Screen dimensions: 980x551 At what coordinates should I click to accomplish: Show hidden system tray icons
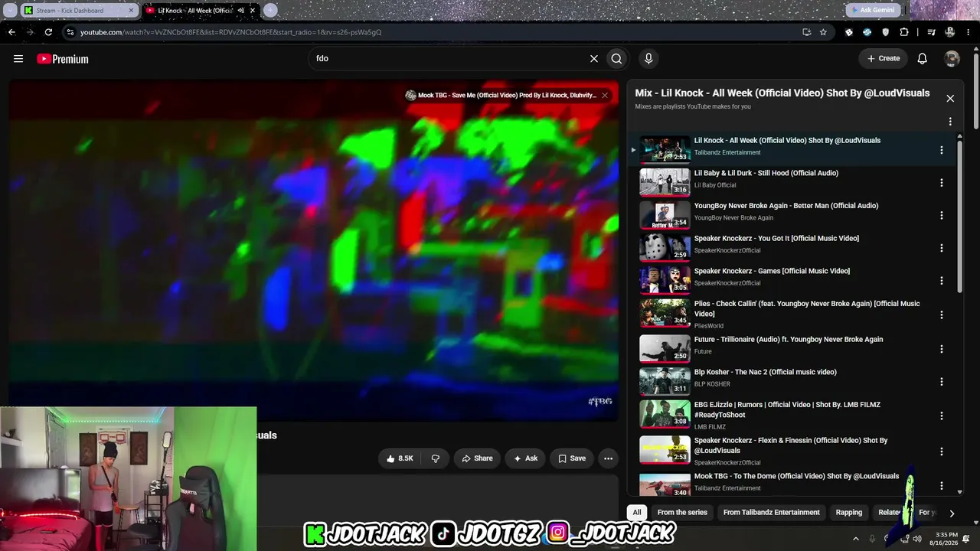click(x=856, y=539)
